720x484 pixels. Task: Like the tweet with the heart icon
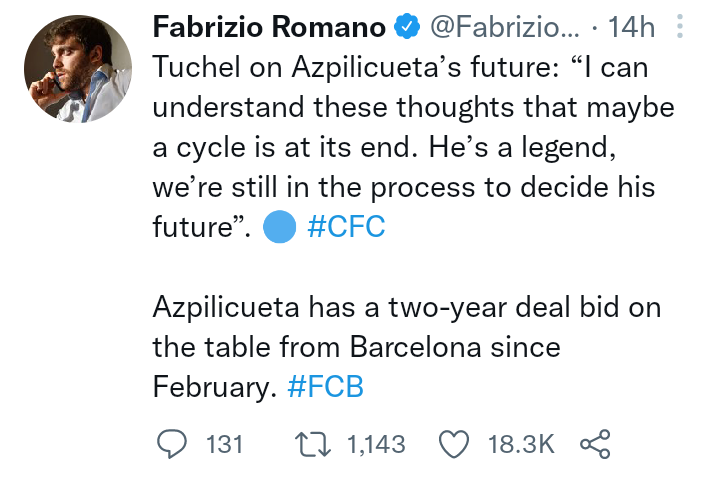click(454, 444)
